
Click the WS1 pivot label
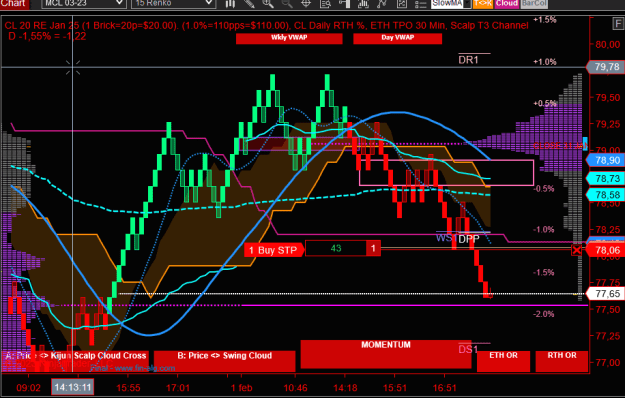pyautogui.click(x=446, y=238)
